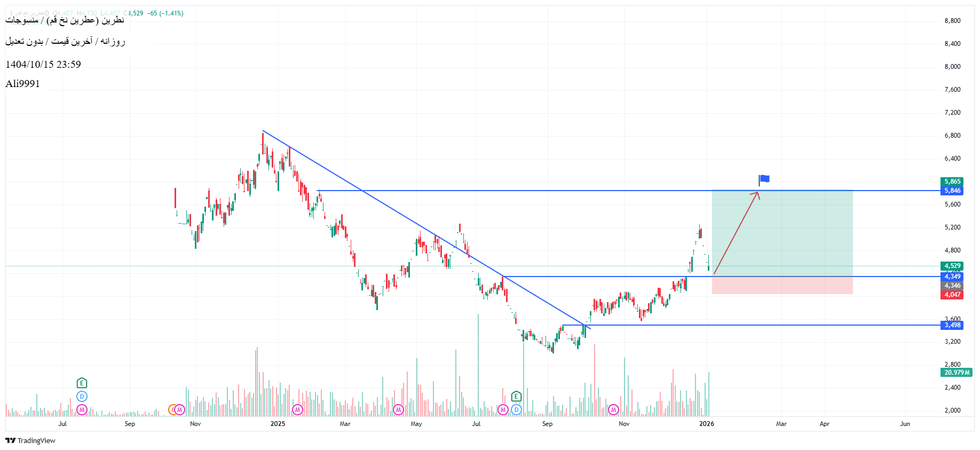Click the 2026 label on time axis
Viewport: 980px width, 450px height.
[706, 424]
